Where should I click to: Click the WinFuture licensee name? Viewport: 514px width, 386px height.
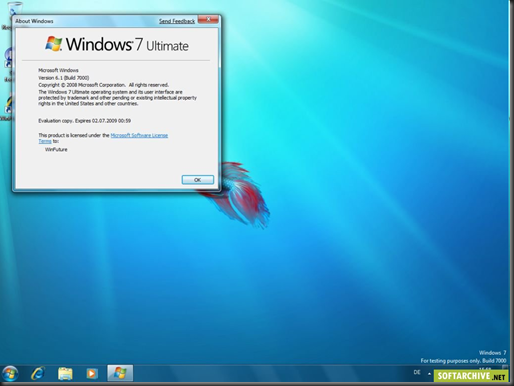tap(56, 150)
